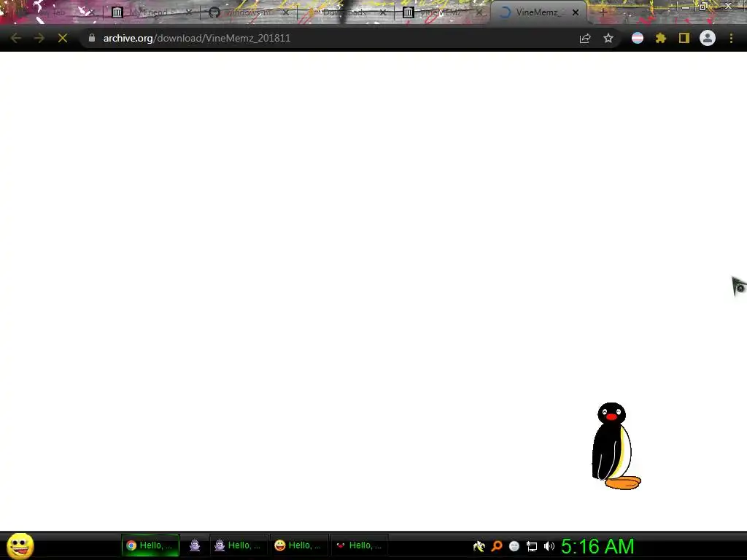
Task: Open the Extensions puzzle-piece menu
Action: pyautogui.click(x=661, y=38)
